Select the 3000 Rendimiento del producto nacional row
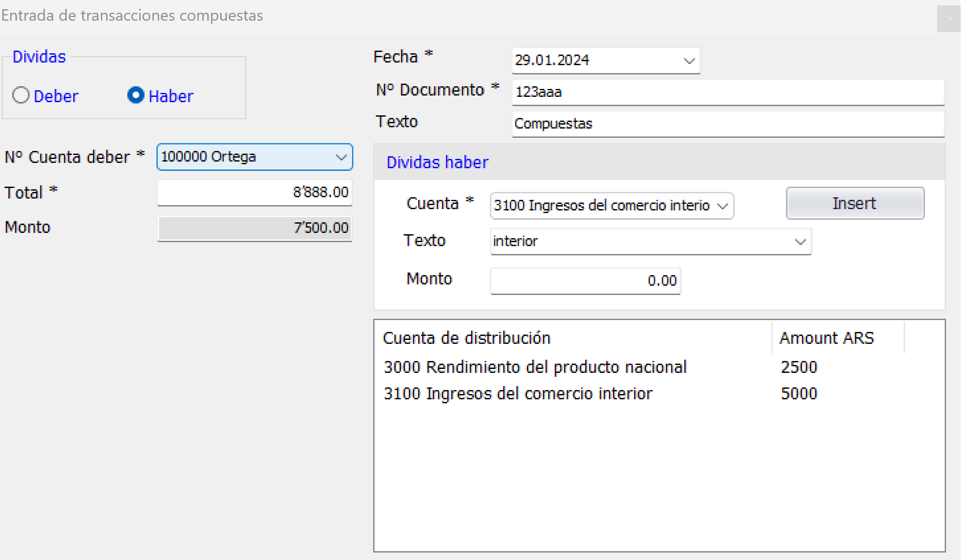The image size is (961, 560). pos(535,367)
